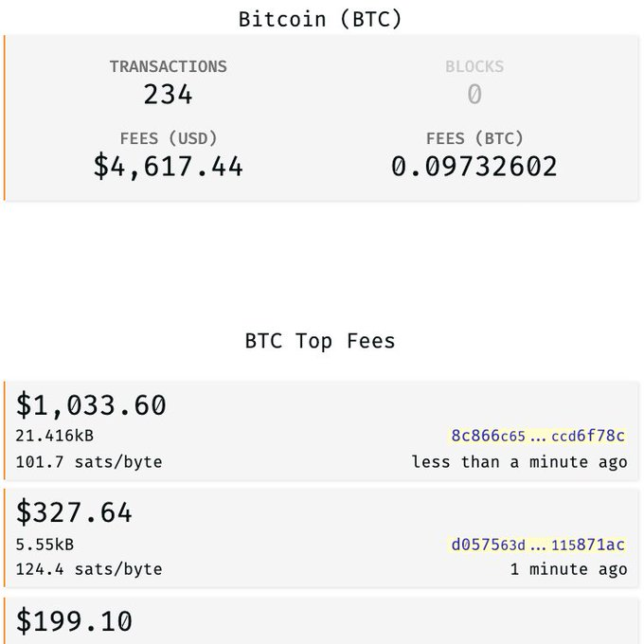Viewport: 644px width, 644px height.
Task: Click the FEES (BTC) value 0.09732602
Action: pos(474,167)
